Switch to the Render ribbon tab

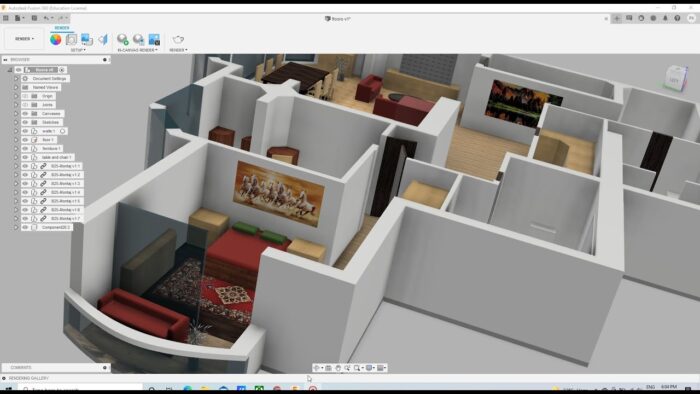coord(62,28)
